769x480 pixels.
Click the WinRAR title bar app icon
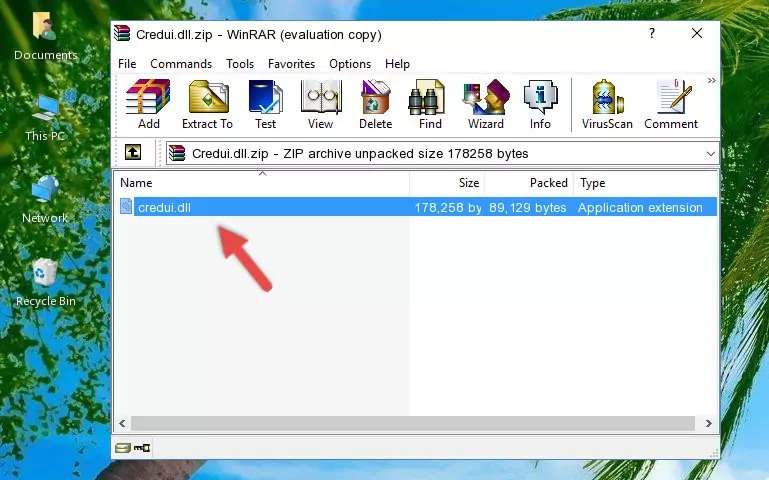point(122,33)
